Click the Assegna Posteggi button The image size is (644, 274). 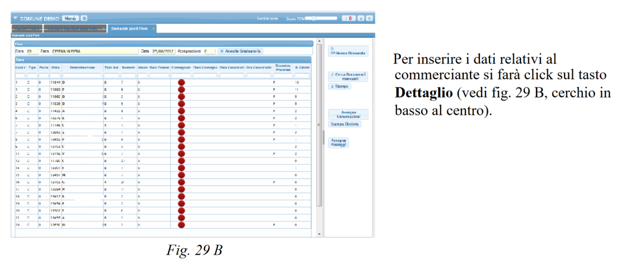(x=339, y=142)
